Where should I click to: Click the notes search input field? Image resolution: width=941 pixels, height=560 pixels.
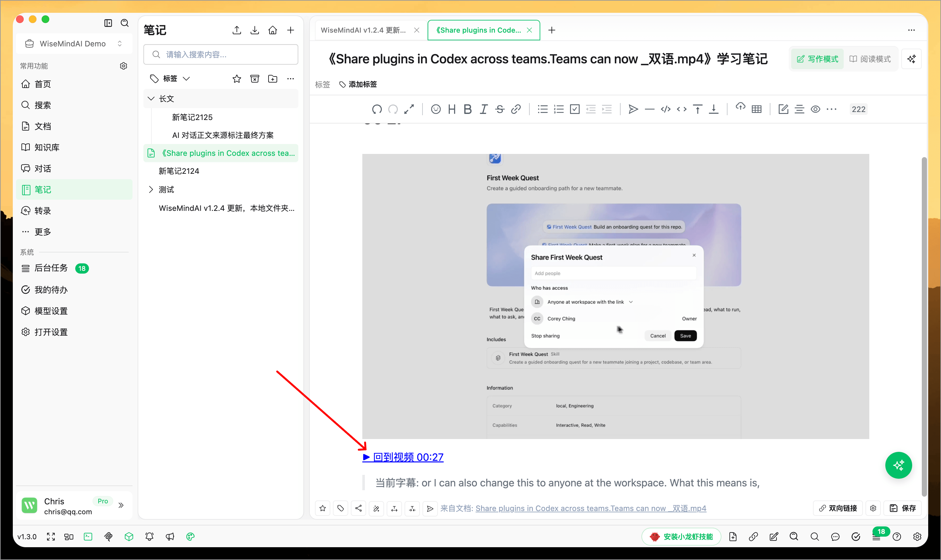click(x=221, y=55)
